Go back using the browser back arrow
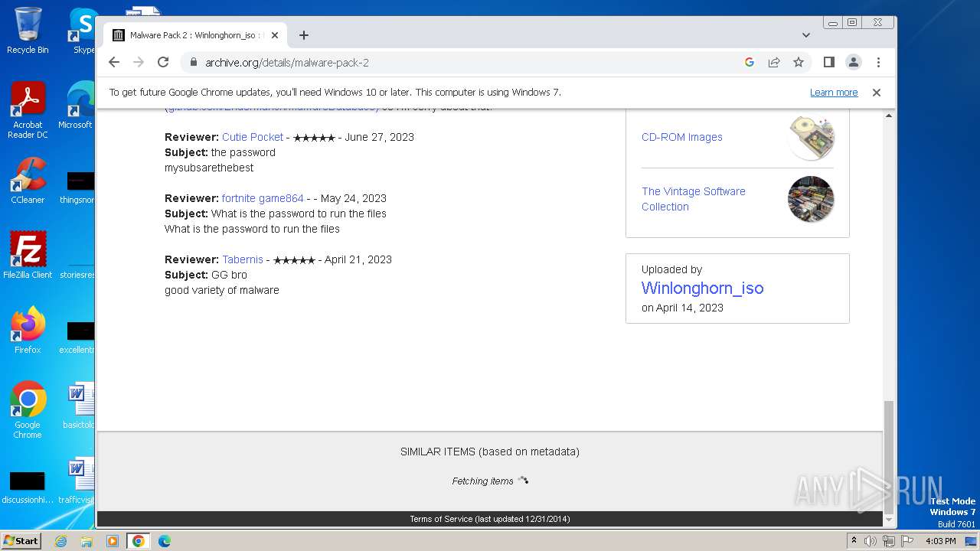This screenshot has height=551, width=980. click(x=114, y=62)
